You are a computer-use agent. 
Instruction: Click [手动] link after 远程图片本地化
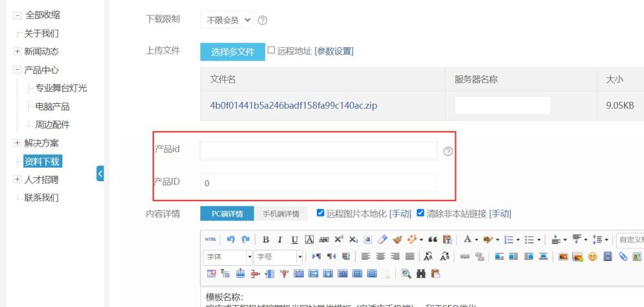coord(400,213)
